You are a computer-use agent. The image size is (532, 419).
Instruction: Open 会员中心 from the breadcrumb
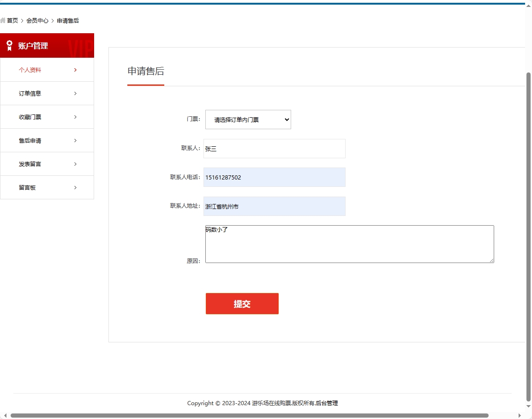[x=37, y=20]
